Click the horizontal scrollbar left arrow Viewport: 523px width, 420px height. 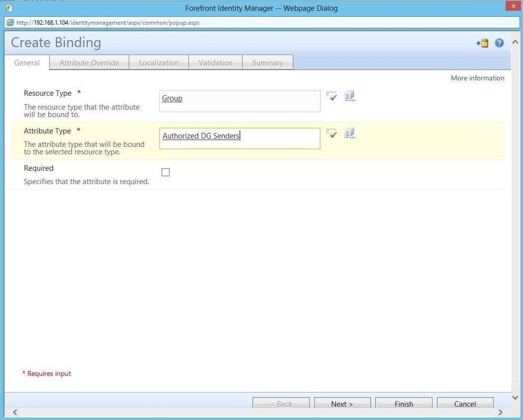point(15,412)
